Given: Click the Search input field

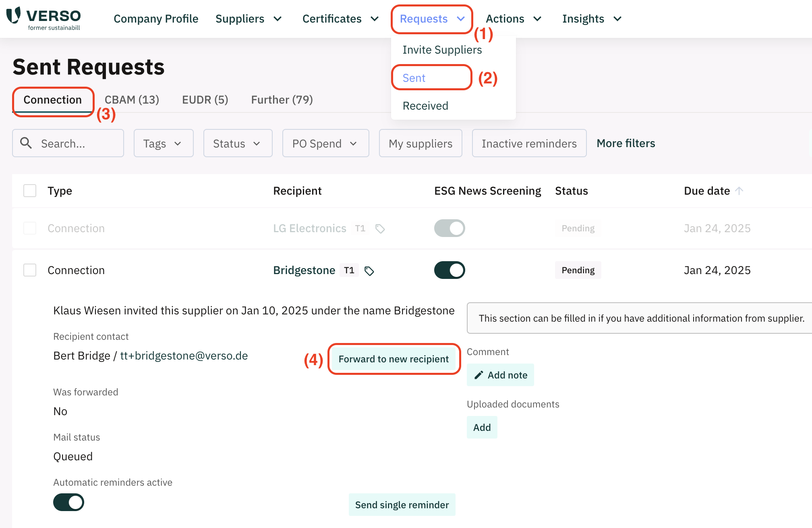Looking at the screenshot, I should click(68, 143).
